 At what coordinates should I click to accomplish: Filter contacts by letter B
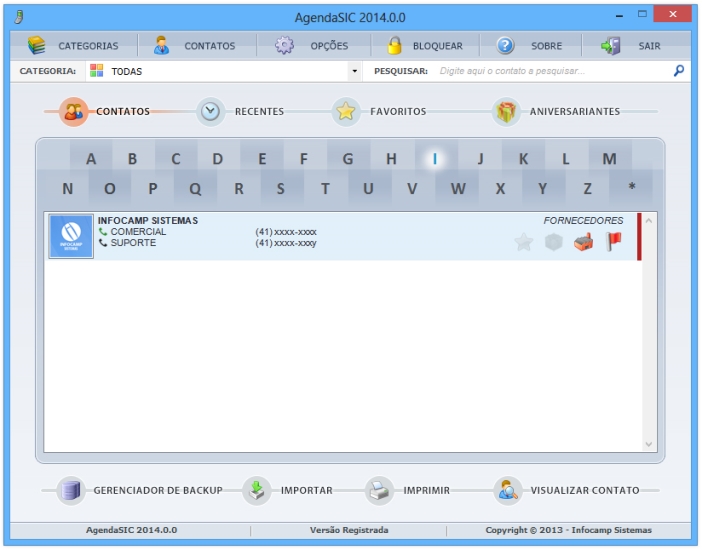tap(133, 159)
